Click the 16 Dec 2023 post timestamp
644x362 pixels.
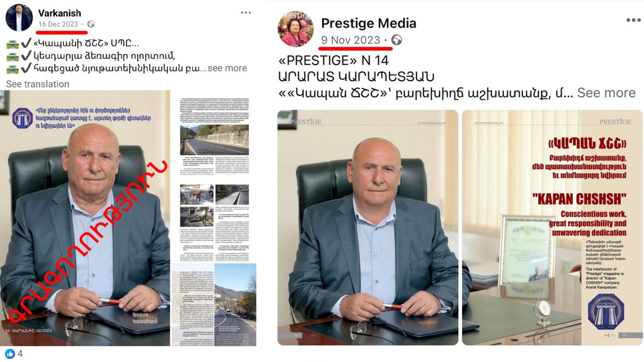pos(58,24)
